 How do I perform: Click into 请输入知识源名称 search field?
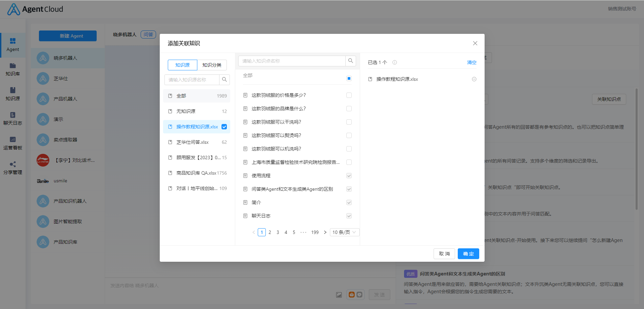(x=192, y=80)
